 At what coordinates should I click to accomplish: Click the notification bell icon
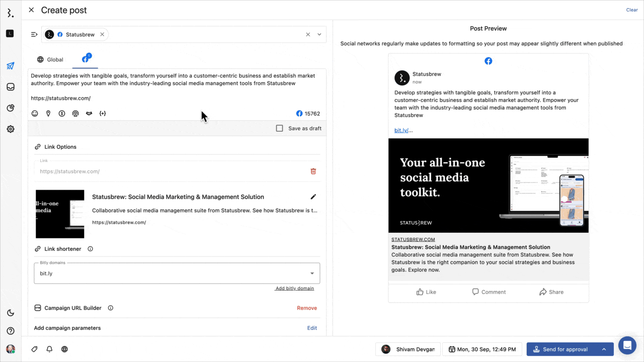(49, 349)
